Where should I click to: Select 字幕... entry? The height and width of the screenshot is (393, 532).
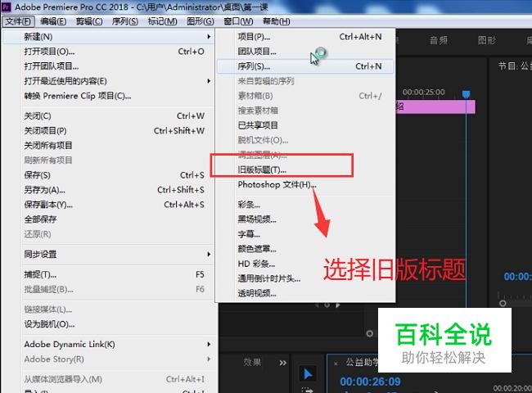(305, 234)
